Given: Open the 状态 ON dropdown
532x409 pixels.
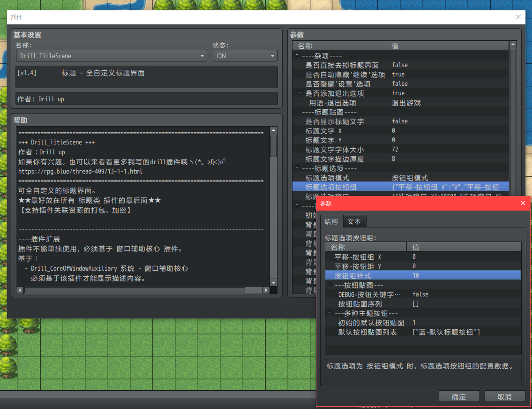Looking at the screenshot, I should (x=245, y=56).
